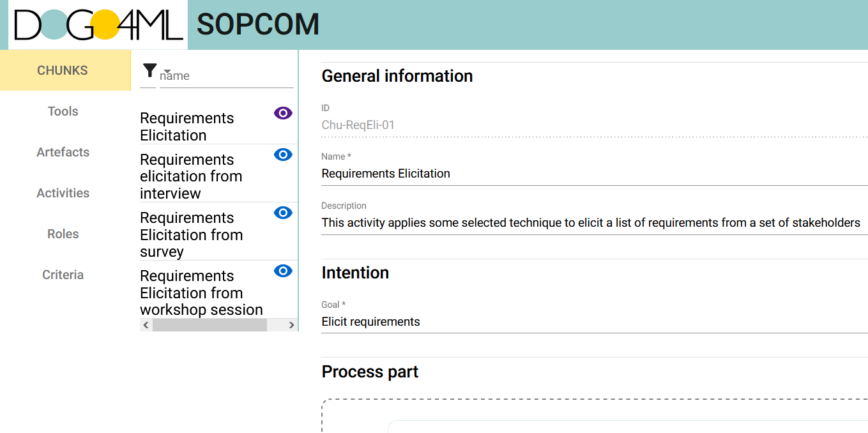Click the list scrollbar left arrow

point(146,325)
